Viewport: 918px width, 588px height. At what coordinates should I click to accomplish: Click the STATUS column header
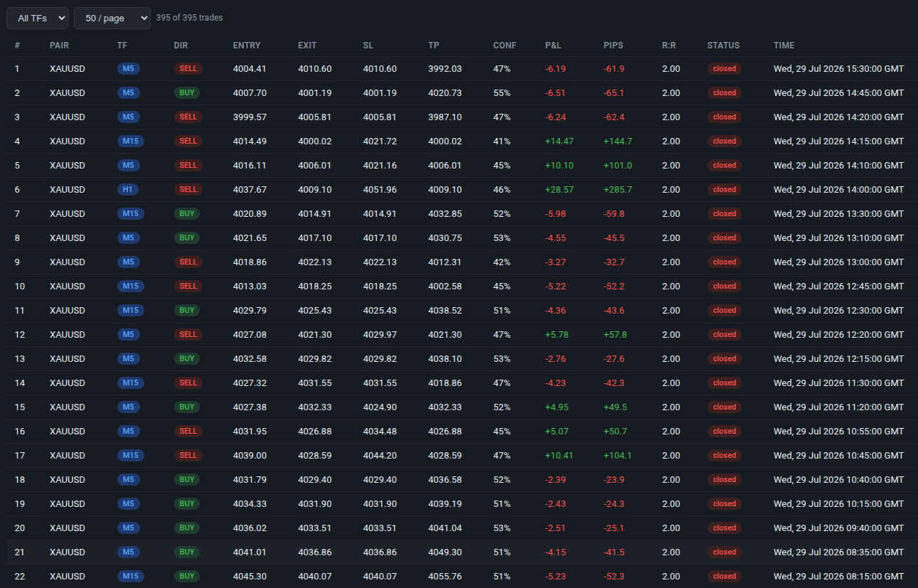click(723, 45)
